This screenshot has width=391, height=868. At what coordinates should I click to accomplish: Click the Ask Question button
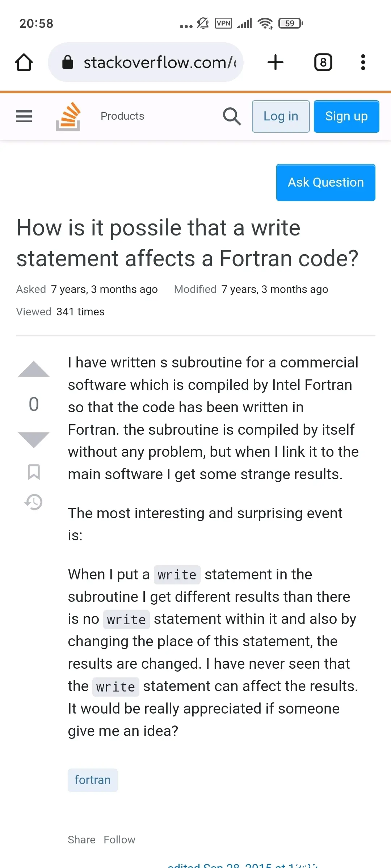326,182
